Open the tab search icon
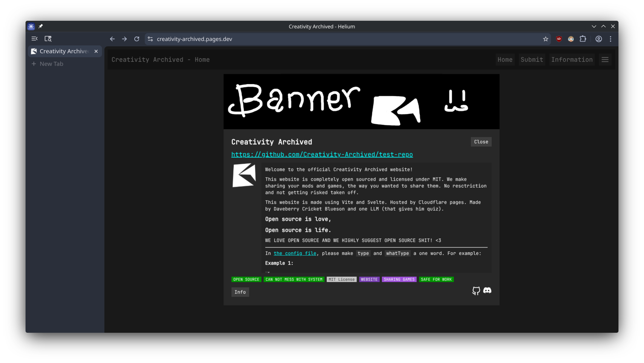Viewport: 644px width, 363px height. coord(48,39)
